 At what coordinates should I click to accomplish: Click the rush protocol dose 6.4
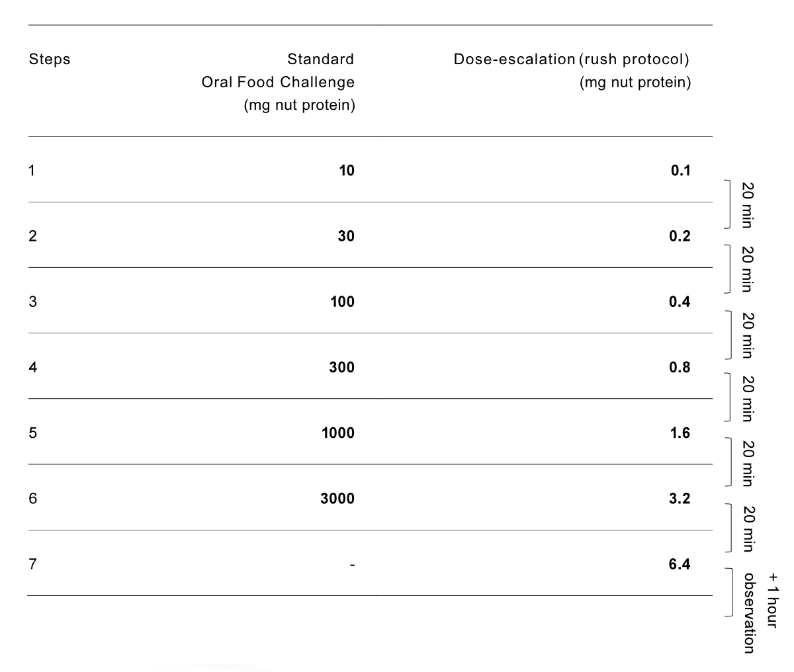pyautogui.click(x=680, y=565)
